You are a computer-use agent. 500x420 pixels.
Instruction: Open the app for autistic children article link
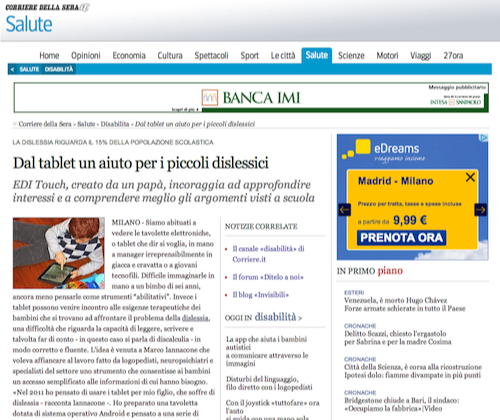[x=267, y=351]
